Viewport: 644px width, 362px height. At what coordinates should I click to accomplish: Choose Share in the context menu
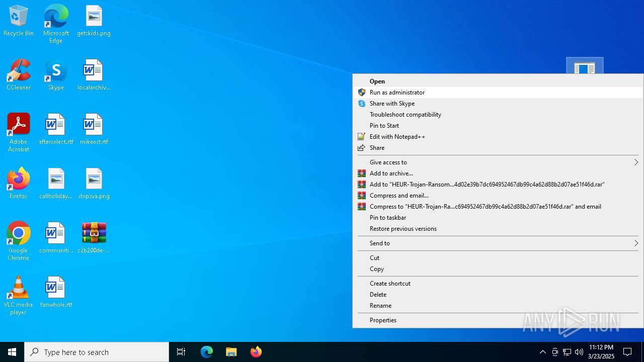(x=498, y=148)
